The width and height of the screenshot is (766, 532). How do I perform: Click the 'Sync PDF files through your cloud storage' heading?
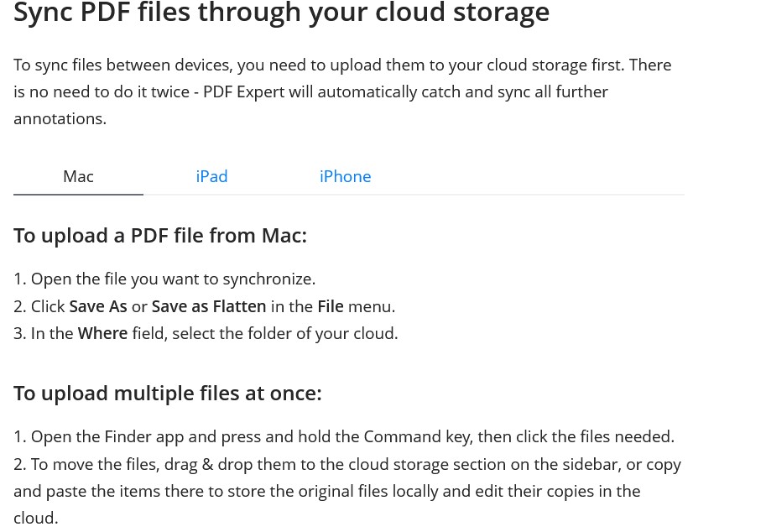281,12
